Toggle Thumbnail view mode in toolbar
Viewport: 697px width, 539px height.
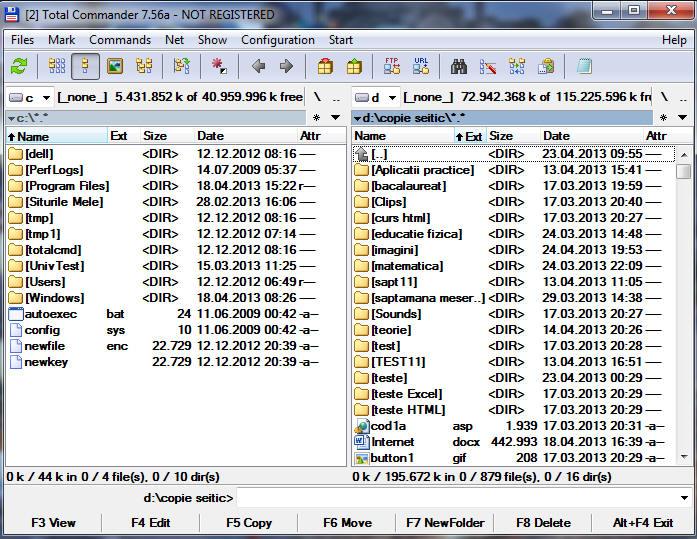(x=115, y=67)
